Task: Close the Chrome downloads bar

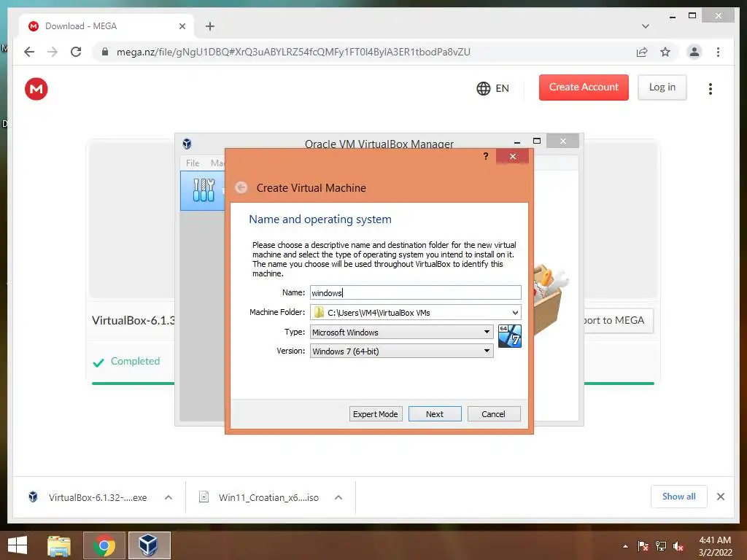Action: point(721,497)
